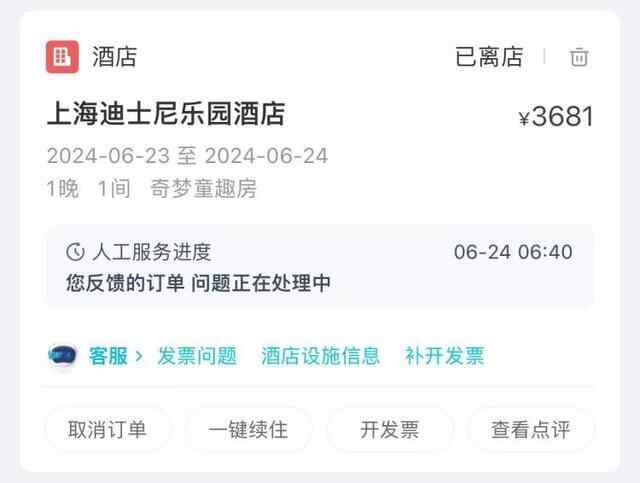The image size is (640, 483).
Task: Select the 发票问题 quick link
Action: [197, 356]
